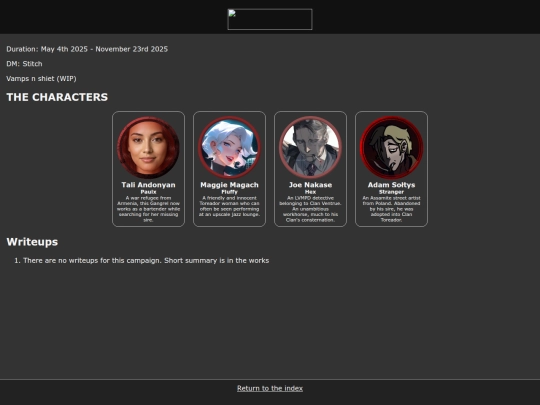This screenshot has width=540, height=405.
Task: Click the DM: Stitch line
Action: click(x=24, y=64)
